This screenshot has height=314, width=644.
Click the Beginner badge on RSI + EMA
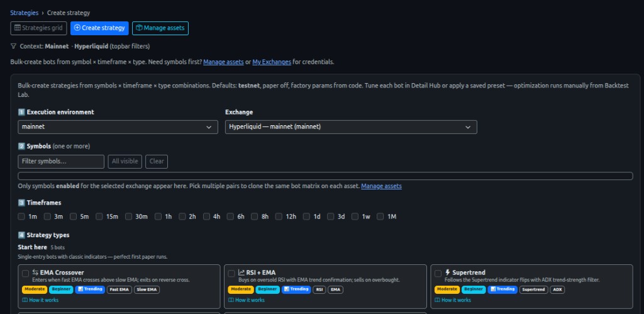[x=267, y=289]
